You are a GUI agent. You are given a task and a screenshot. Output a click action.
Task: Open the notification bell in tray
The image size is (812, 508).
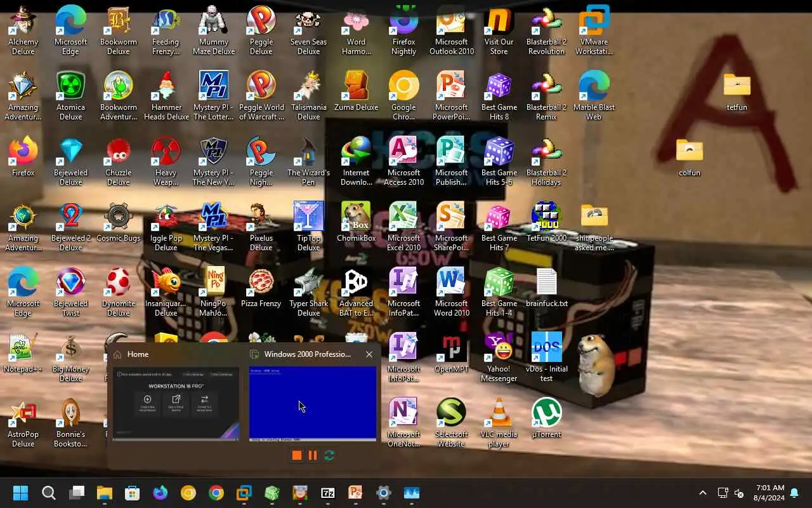[794, 493]
